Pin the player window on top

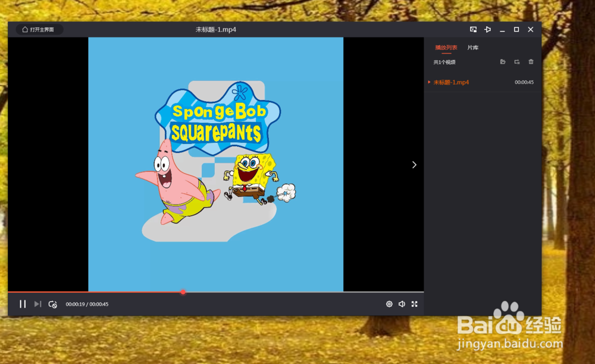(x=488, y=30)
